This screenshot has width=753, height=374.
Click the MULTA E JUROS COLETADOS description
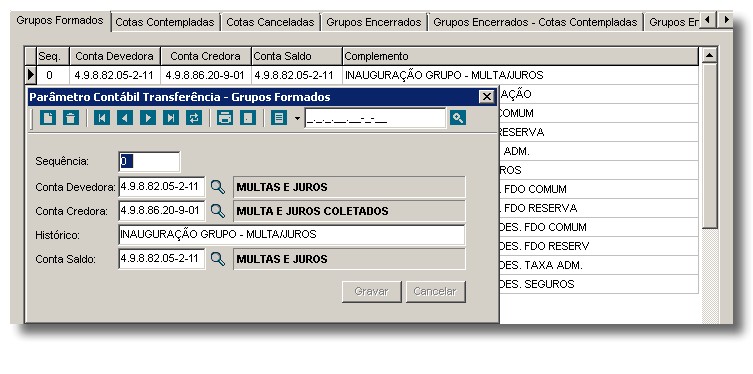349,211
